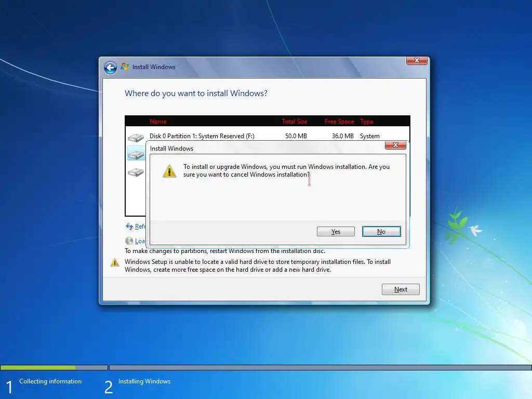This screenshot has height=399, width=532.
Task: Click the 50.0 MB total size value
Action: [x=296, y=136]
